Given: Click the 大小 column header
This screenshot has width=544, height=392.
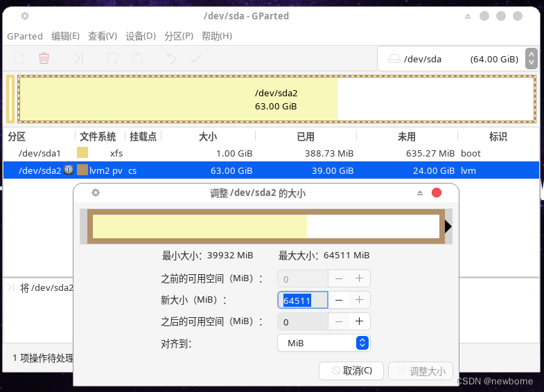Looking at the screenshot, I should (x=208, y=136).
